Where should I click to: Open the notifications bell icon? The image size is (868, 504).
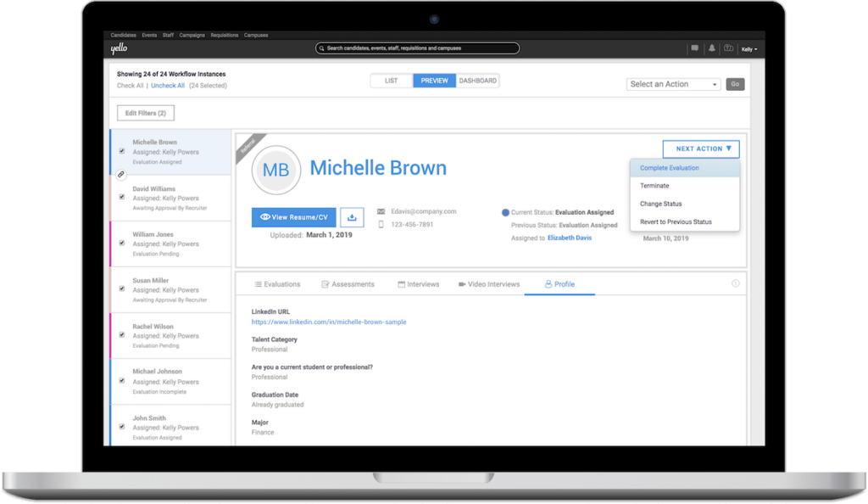(712, 48)
